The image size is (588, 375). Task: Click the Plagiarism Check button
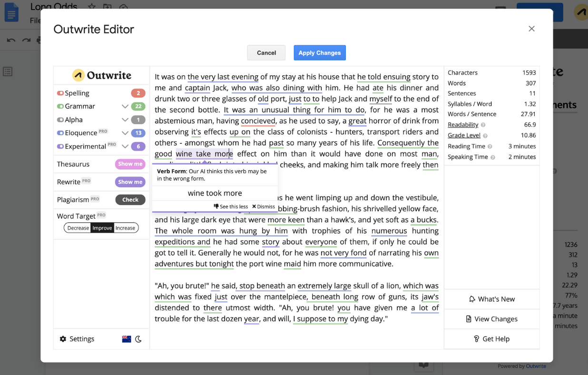coord(130,200)
